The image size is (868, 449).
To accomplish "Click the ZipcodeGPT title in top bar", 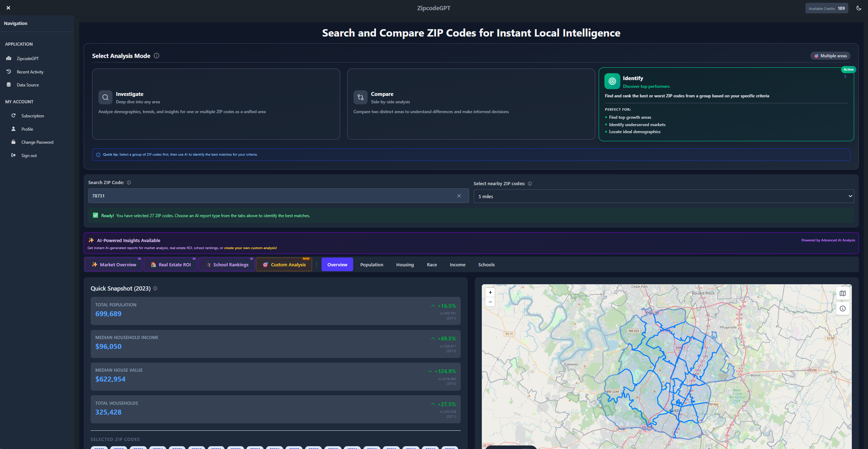I will pos(434,8).
